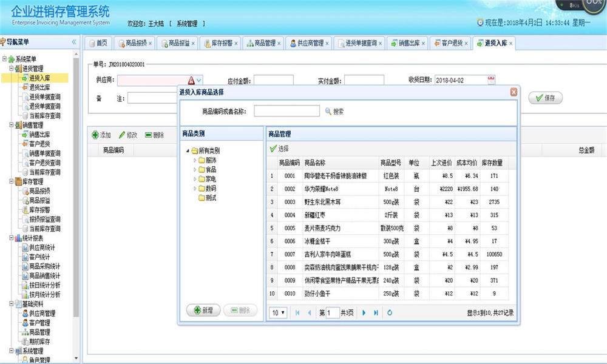Collapse the navigation menu with double-arrow icon
Screen dimensions: 607x364
(x=74, y=42)
